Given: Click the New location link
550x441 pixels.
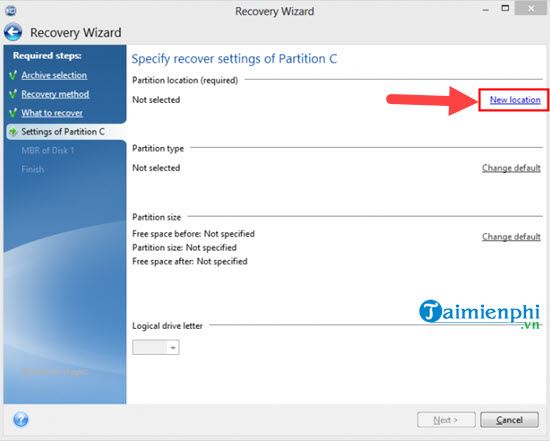Looking at the screenshot, I should point(515,100).
